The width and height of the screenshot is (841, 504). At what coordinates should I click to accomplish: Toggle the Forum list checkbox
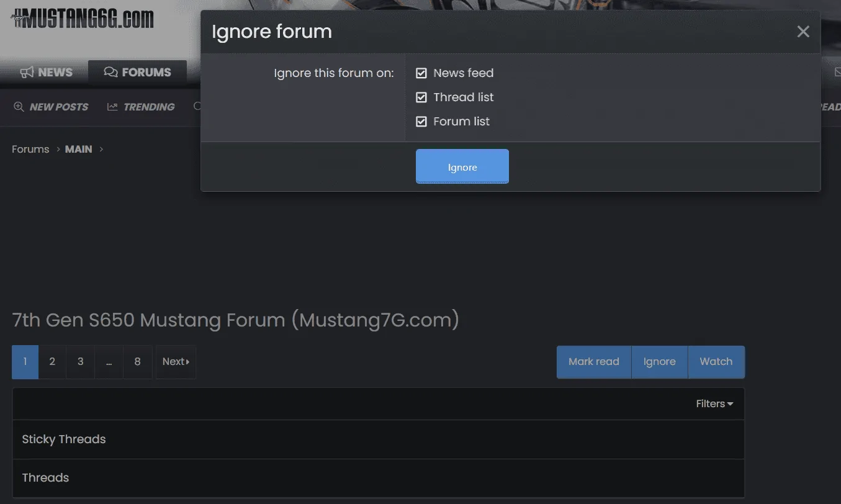click(421, 122)
